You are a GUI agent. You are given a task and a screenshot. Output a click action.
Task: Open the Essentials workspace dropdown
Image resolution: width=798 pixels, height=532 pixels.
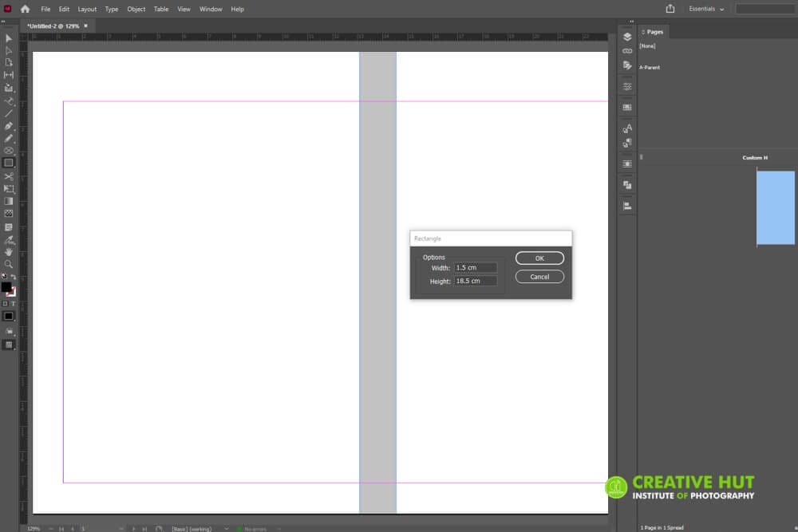click(705, 9)
